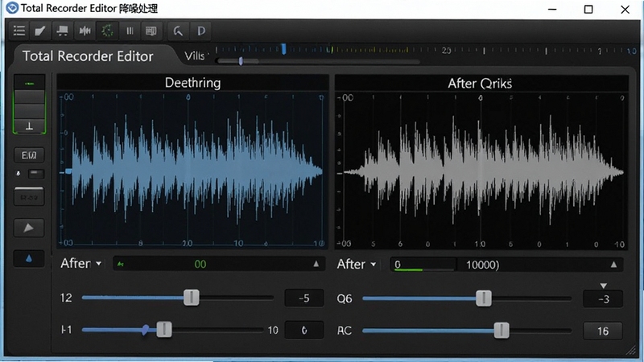Click the pause bars toolbar icon
Viewport: 644px width, 362px height.
point(130,31)
